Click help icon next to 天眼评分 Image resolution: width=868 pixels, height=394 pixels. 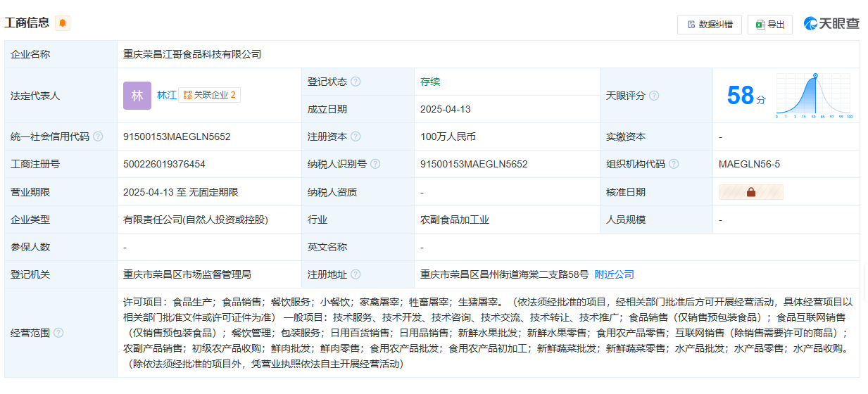[x=654, y=96]
